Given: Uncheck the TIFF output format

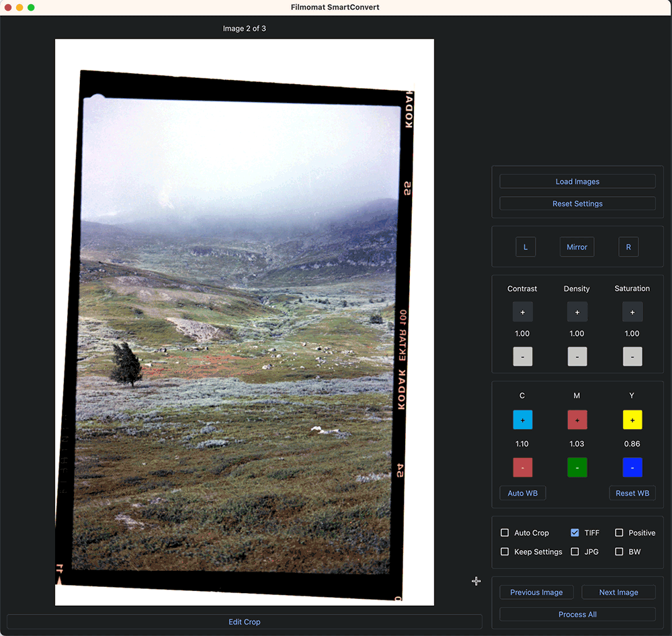Looking at the screenshot, I should pos(575,533).
